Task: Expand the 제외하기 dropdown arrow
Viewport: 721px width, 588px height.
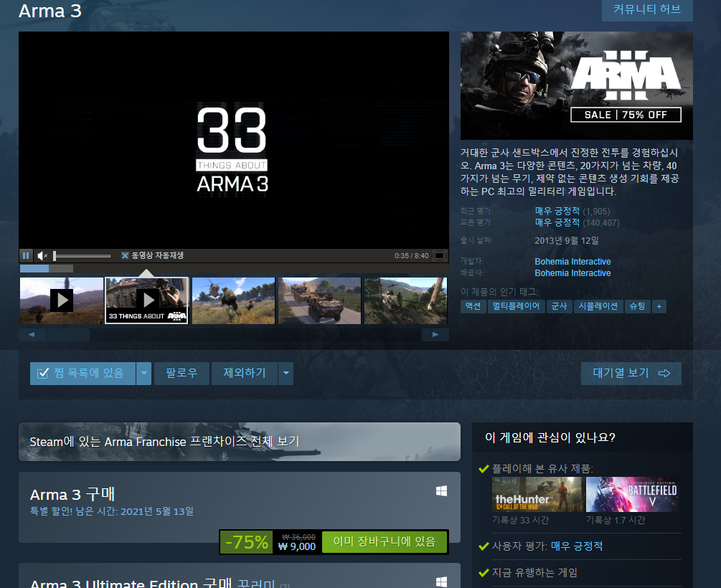Action: tap(286, 374)
